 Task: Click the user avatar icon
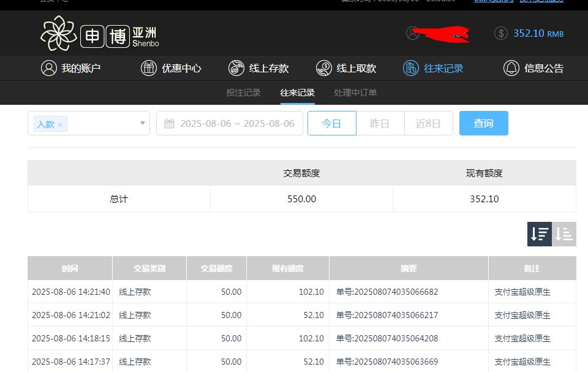pyautogui.click(x=413, y=34)
